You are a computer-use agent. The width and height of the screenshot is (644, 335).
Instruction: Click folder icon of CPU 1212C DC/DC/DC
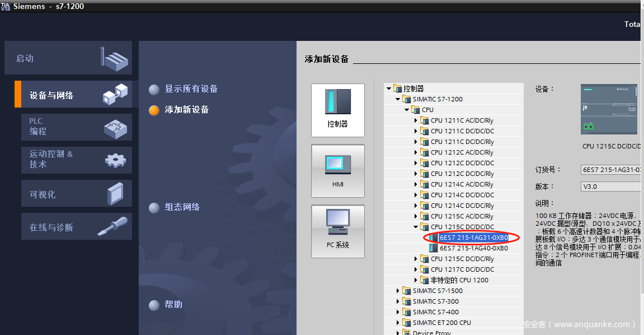click(x=424, y=163)
